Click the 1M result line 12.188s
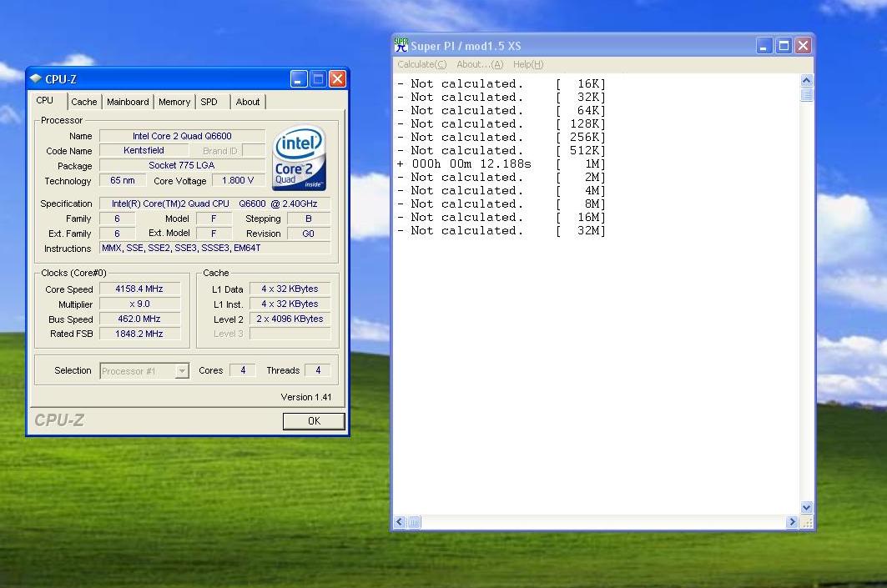This screenshot has width=887, height=588. [501, 164]
